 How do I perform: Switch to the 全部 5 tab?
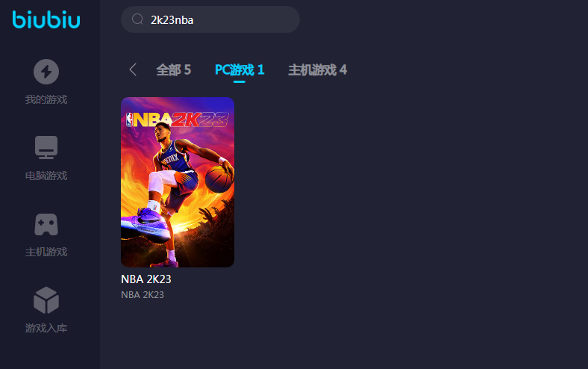(174, 69)
